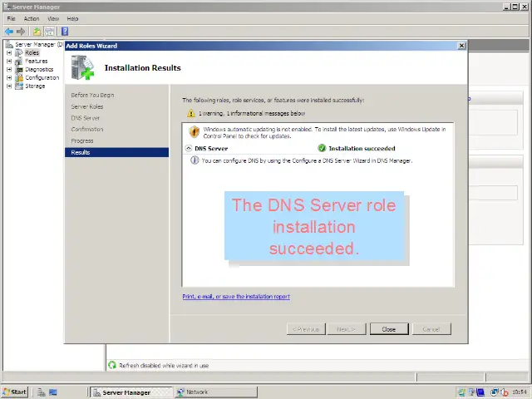Click the Windows Update shield warning icon
The height and width of the screenshot is (399, 532).
[194, 131]
